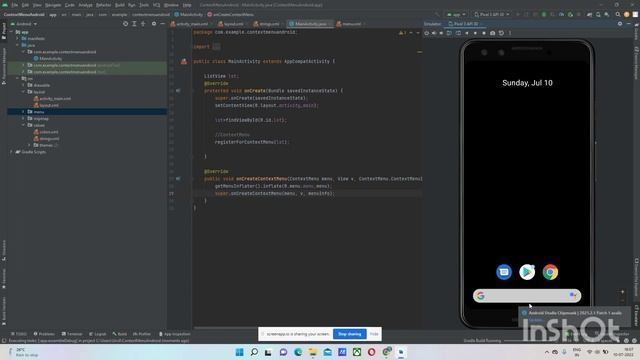Open the Android project view dropdown
The width and height of the screenshot is (640, 360).
(x=24, y=24)
